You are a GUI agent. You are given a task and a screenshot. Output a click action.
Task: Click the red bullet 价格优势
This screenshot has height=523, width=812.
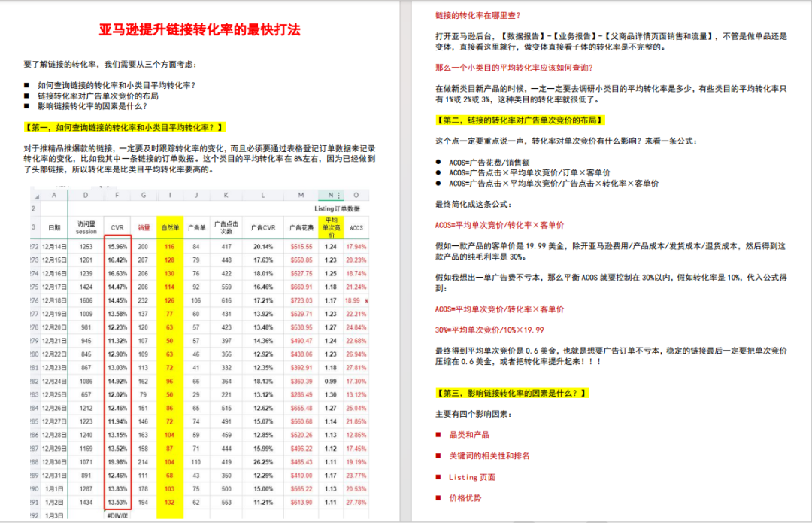point(465,497)
